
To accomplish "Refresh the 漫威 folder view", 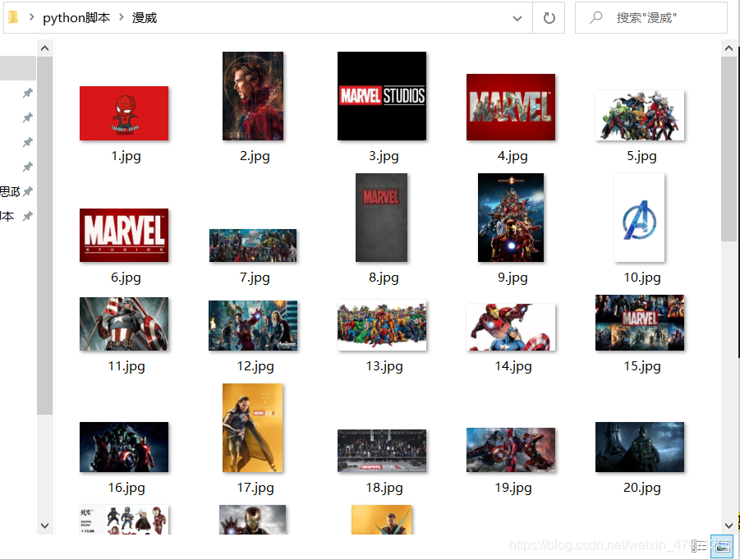I will pos(549,18).
